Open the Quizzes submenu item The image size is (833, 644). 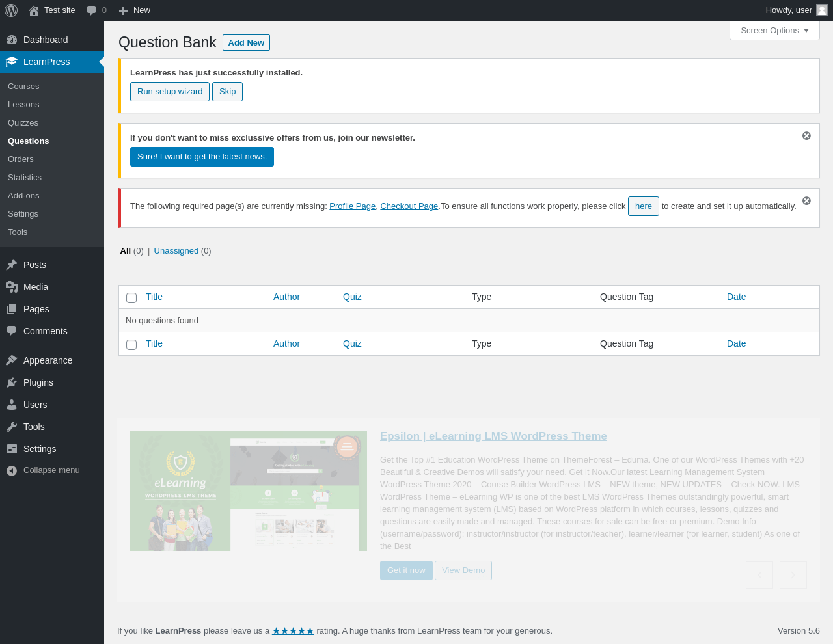click(23, 123)
